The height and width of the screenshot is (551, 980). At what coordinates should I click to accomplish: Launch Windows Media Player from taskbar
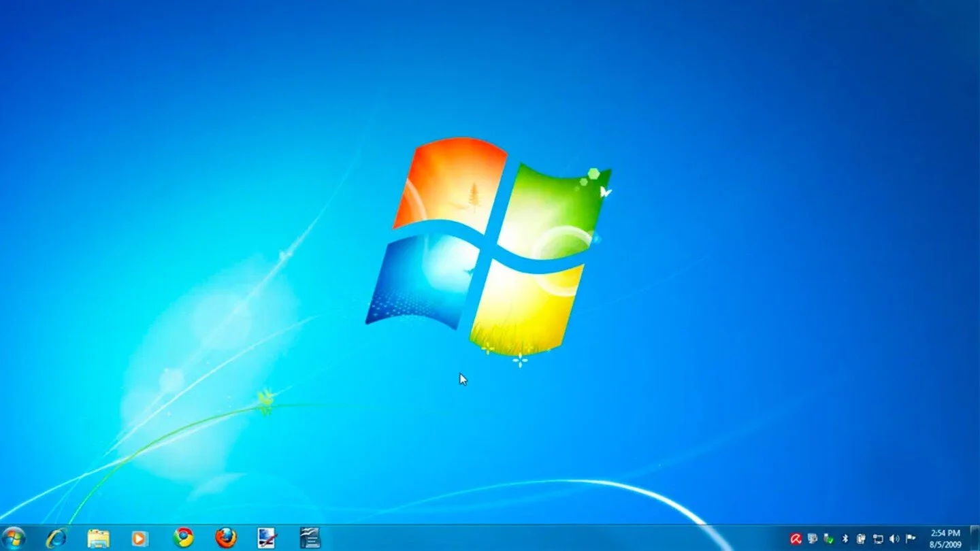click(x=140, y=538)
